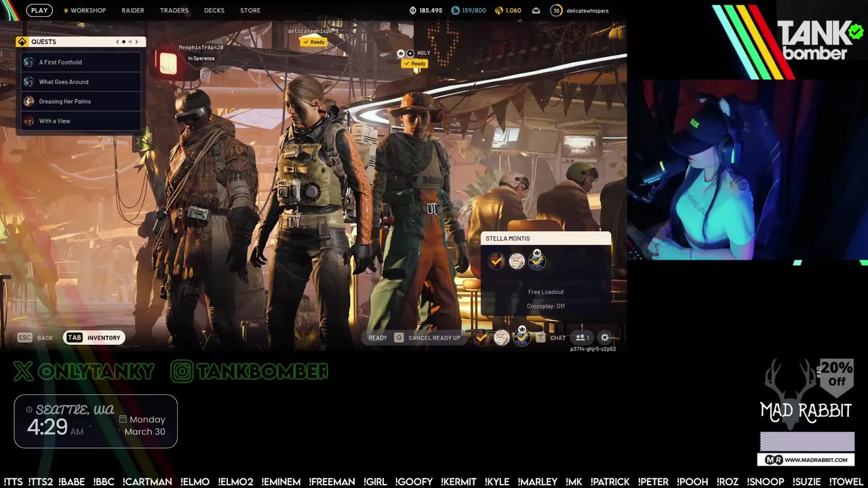Click the crown leader icon beside HOLY
868x488 pixels.
(401, 53)
